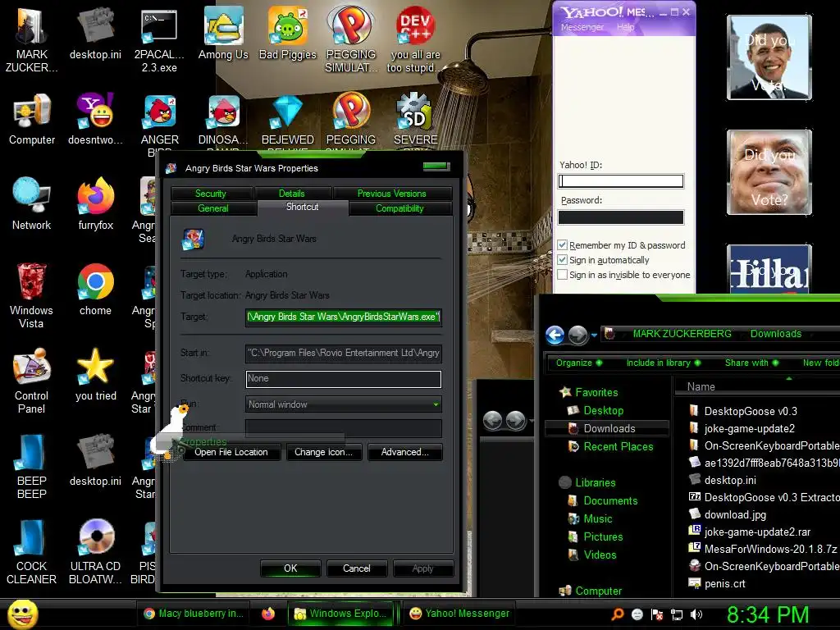Enable 'Sign in as invisible to everyone'
Viewport: 840px width, 630px height.
click(562, 275)
